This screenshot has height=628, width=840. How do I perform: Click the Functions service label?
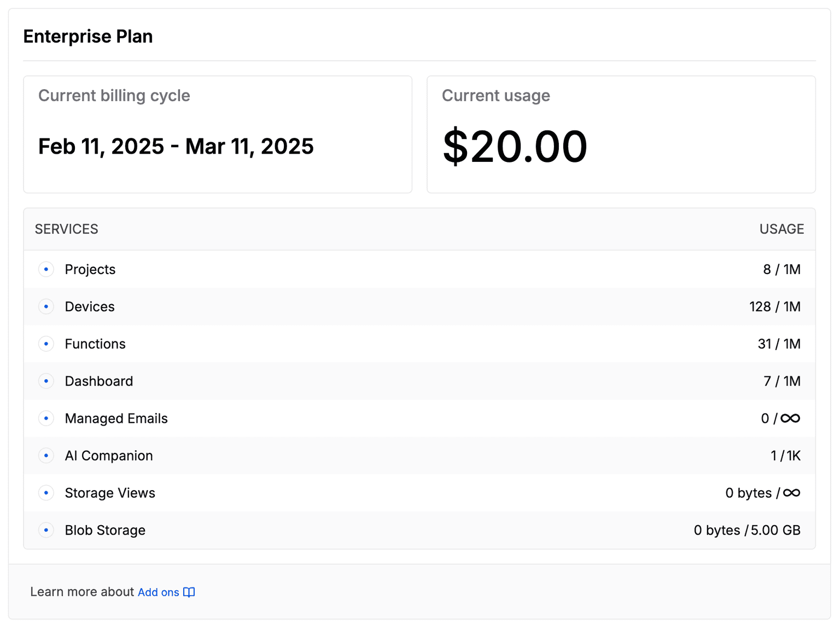pos(95,344)
